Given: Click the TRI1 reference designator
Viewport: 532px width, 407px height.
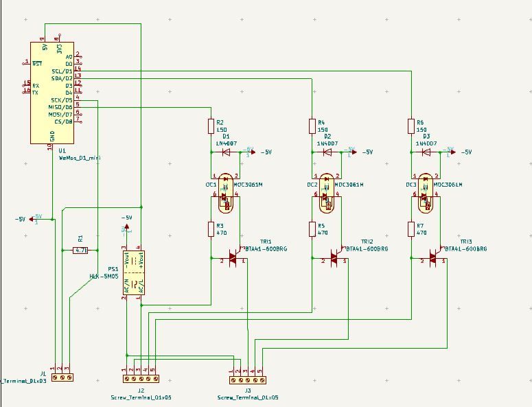Looking at the screenshot, I should (266, 242).
